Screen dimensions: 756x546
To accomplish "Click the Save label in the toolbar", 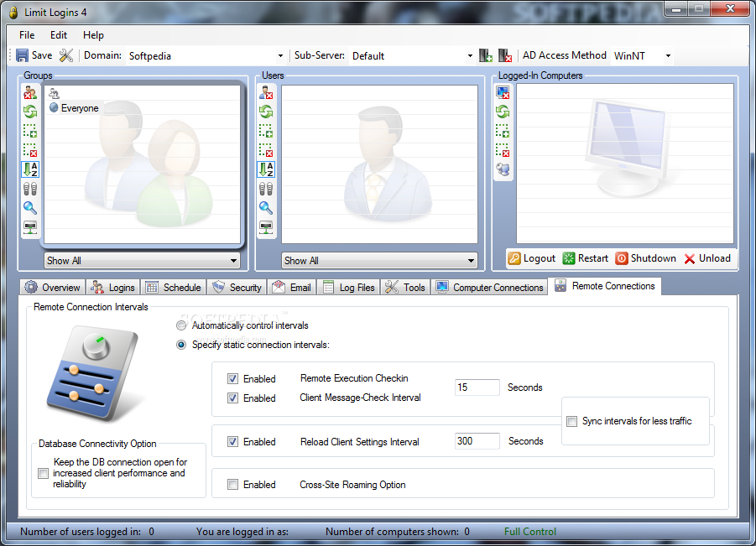I will 42,55.
